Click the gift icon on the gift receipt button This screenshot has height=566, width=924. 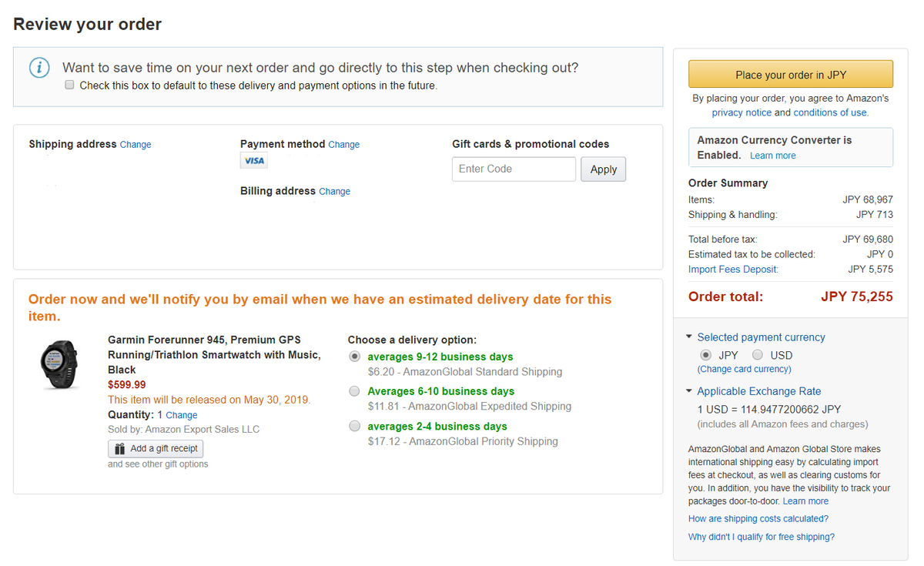coord(119,448)
